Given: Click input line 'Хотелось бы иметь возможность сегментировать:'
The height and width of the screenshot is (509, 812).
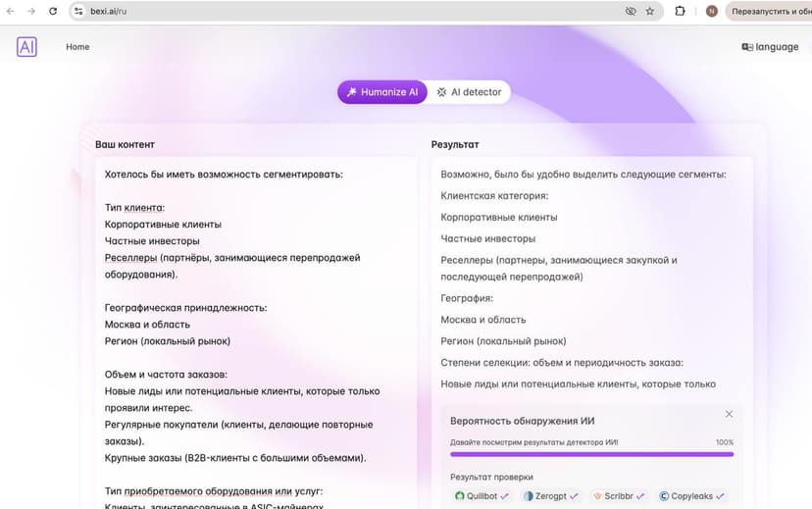Looking at the screenshot, I should point(224,175).
